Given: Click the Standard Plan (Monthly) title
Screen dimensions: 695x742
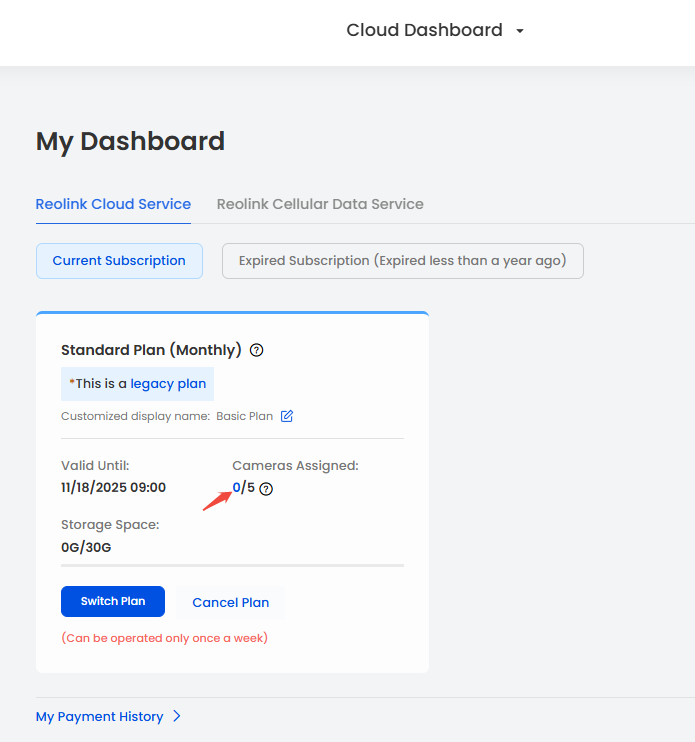Looking at the screenshot, I should 151,350.
